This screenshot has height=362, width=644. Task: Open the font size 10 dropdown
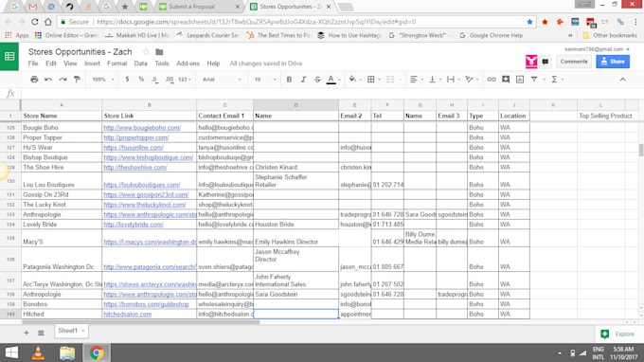click(x=265, y=80)
